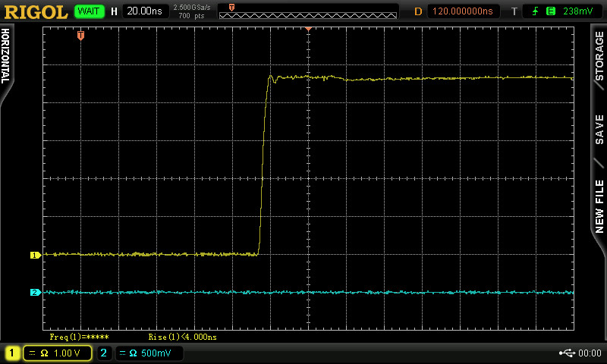Click the rising edge trigger icon
The image size is (607, 364).
click(536, 11)
